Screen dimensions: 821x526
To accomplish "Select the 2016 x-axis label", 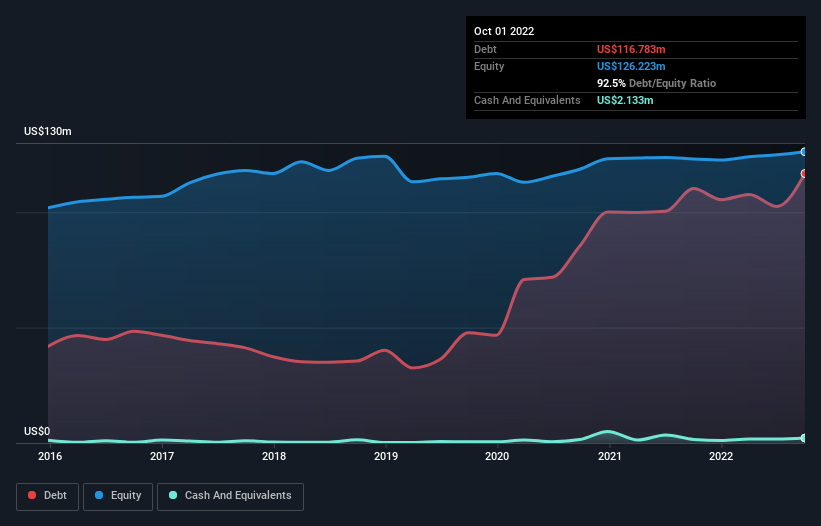I will (x=50, y=456).
